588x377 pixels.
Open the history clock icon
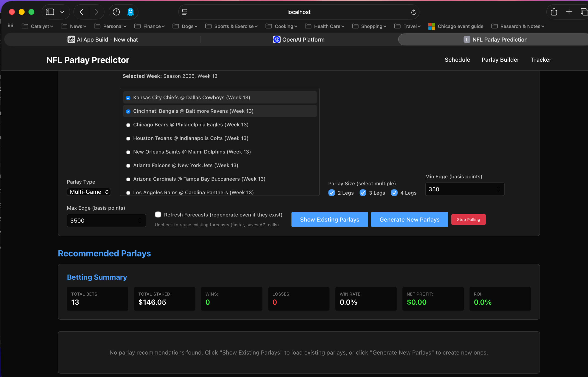point(116,12)
